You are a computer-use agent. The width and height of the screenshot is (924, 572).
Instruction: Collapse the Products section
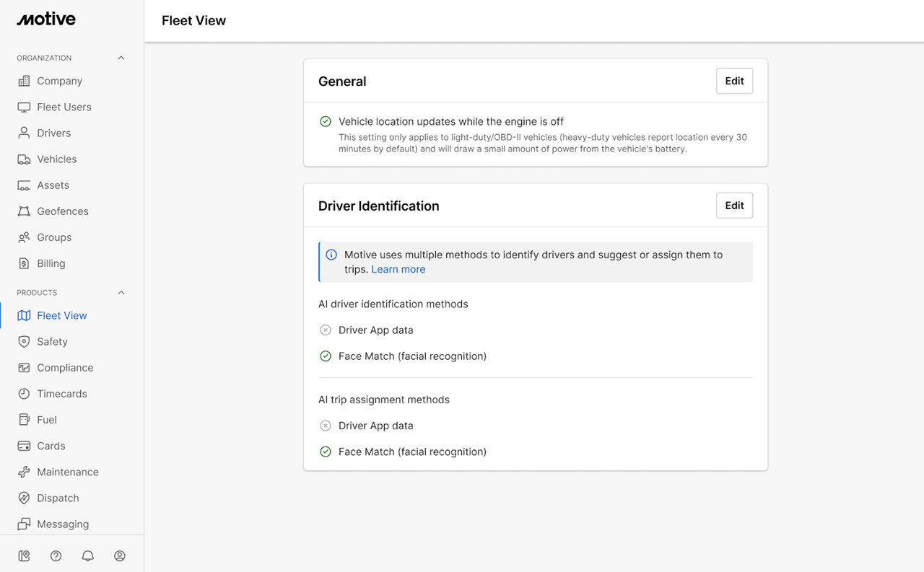click(121, 293)
